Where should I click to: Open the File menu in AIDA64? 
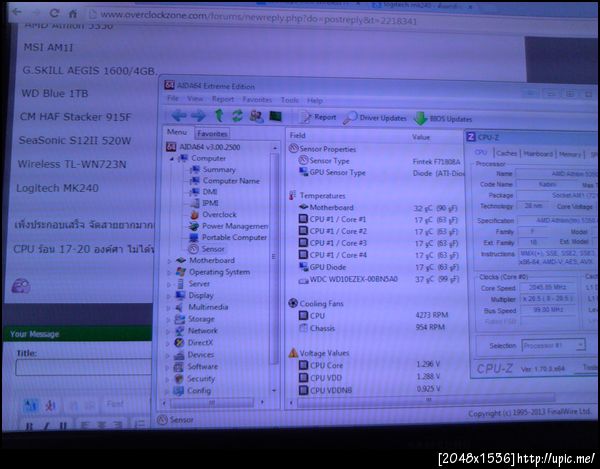(173, 99)
